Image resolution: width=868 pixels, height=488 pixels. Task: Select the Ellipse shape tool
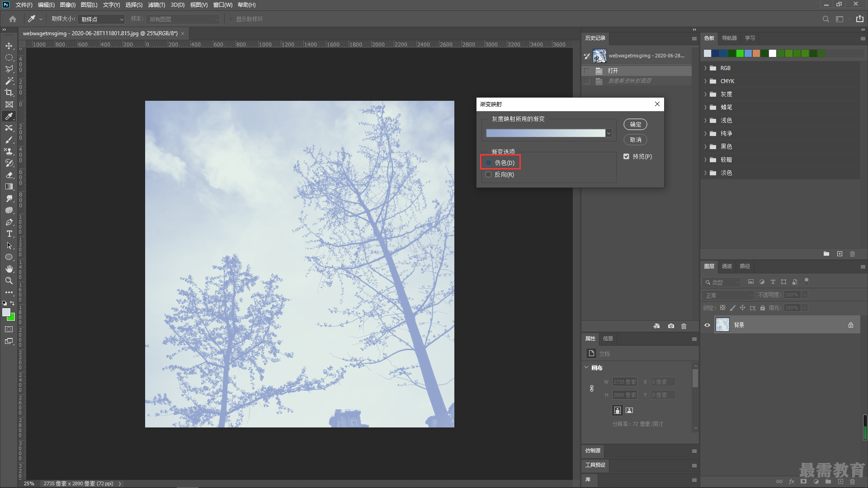9,257
